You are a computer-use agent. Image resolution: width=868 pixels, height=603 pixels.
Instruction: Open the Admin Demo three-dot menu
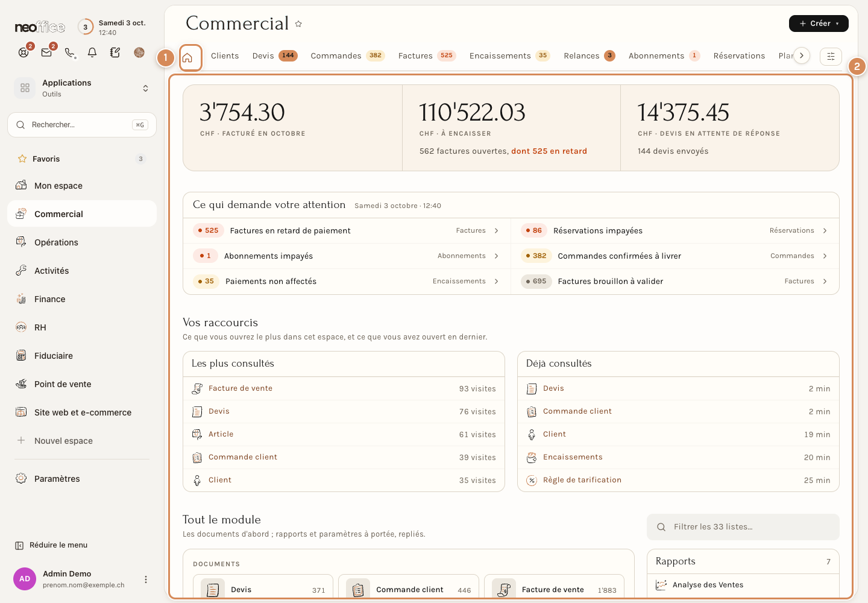145,579
